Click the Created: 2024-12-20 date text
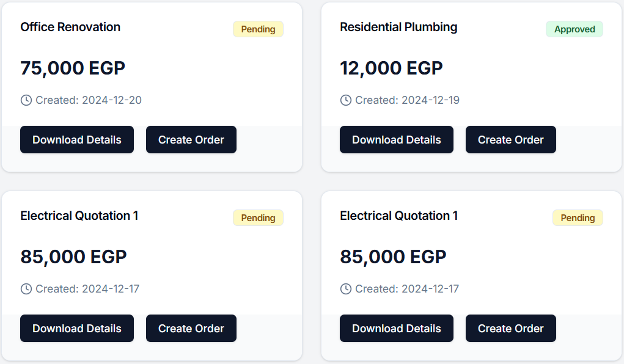This screenshot has width=624, height=364. coord(89,100)
